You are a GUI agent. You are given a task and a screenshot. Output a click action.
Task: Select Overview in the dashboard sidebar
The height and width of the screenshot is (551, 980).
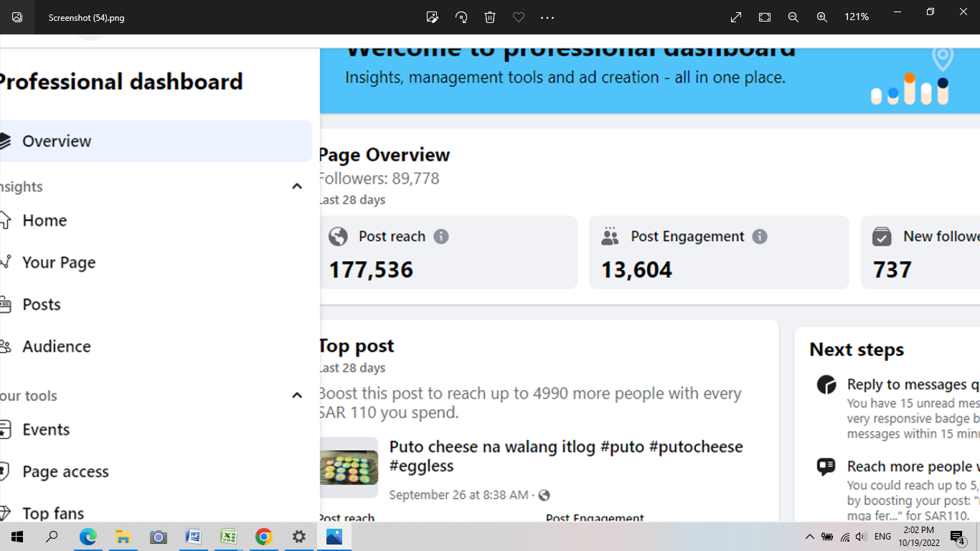(x=156, y=141)
